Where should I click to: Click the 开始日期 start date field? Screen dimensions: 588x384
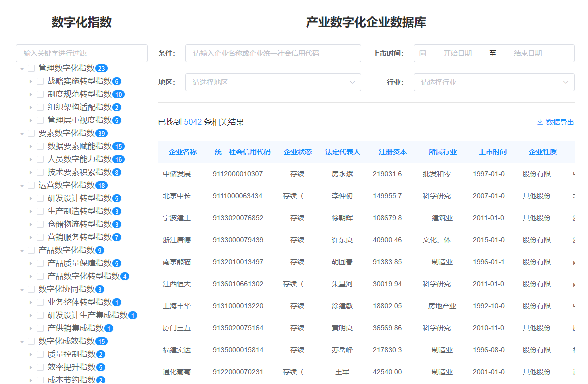click(x=457, y=53)
